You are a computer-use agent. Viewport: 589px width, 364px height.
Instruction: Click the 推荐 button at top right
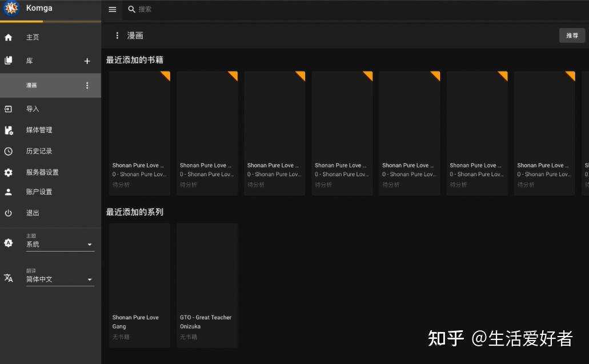(571, 35)
